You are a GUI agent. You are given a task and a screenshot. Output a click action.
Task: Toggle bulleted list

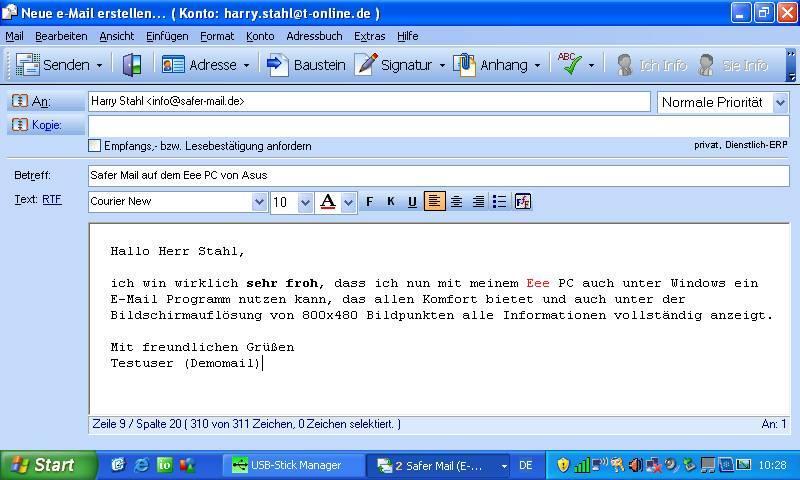point(499,202)
